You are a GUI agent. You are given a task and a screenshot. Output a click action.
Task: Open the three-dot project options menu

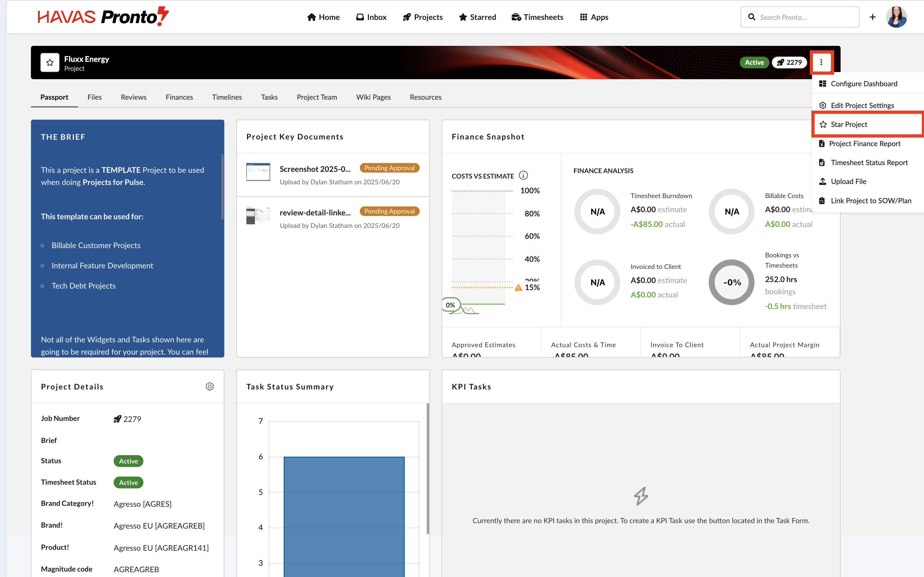point(821,62)
